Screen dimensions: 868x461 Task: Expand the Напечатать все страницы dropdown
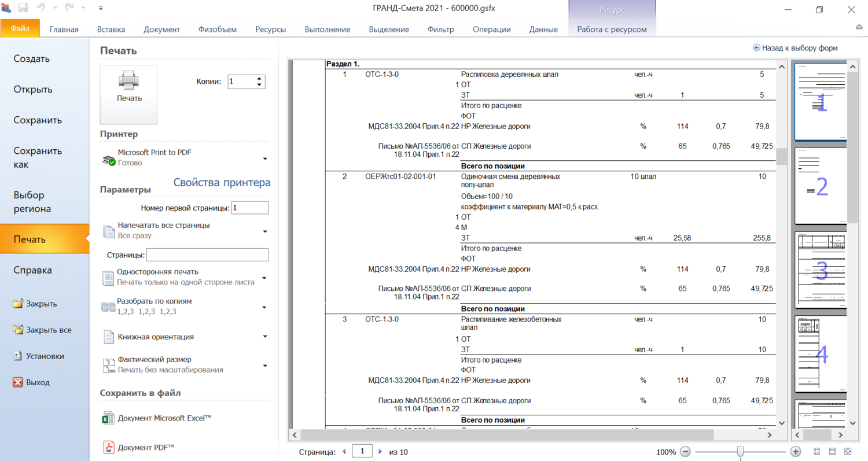tap(265, 231)
